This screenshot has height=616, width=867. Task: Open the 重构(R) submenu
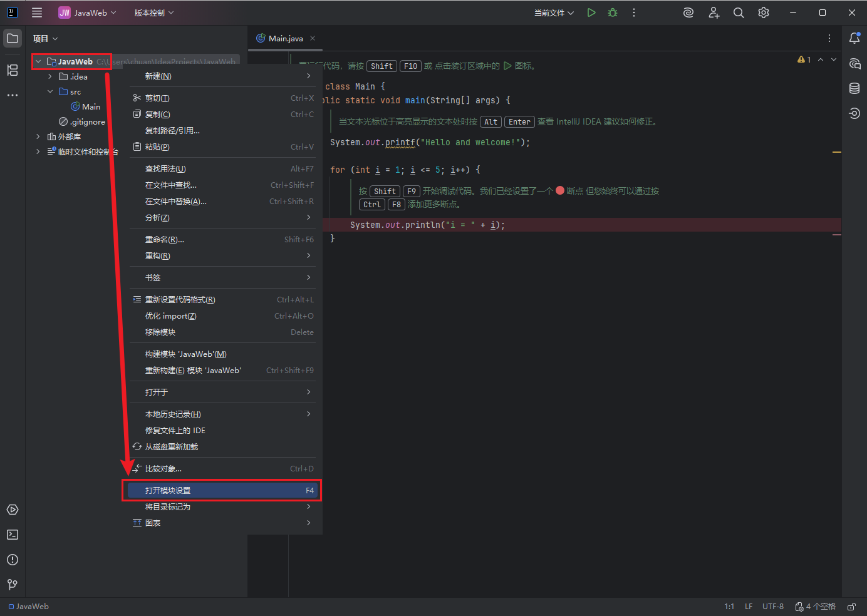pyautogui.click(x=222, y=256)
